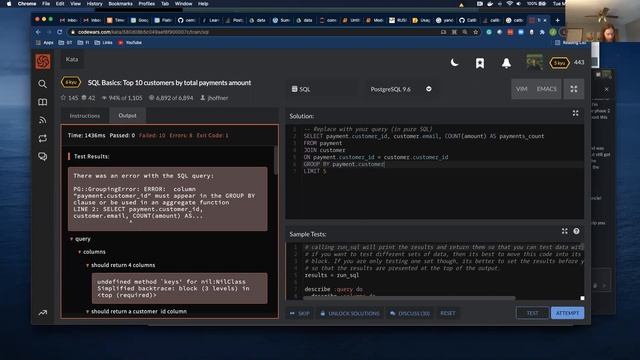The width and height of the screenshot is (640, 360).
Task: Click the output panel vertical scrollbar
Action: pyautogui.click(x=276, y=160)
